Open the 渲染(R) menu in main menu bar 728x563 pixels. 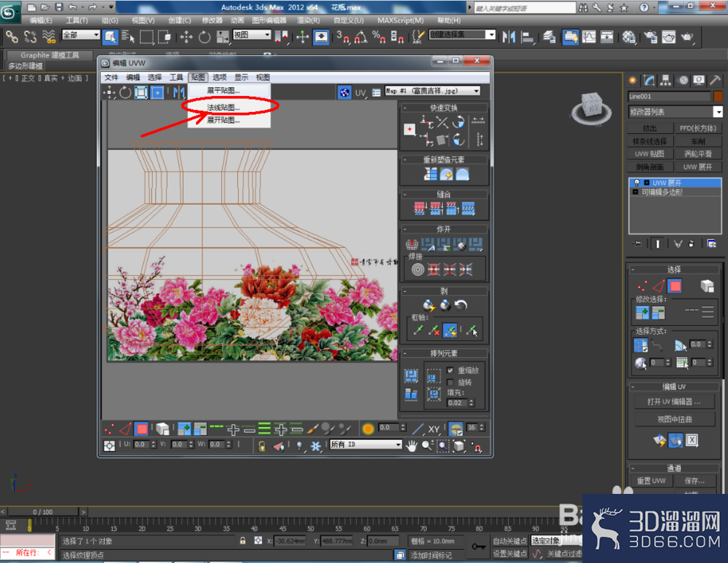(x=308, y=20)
